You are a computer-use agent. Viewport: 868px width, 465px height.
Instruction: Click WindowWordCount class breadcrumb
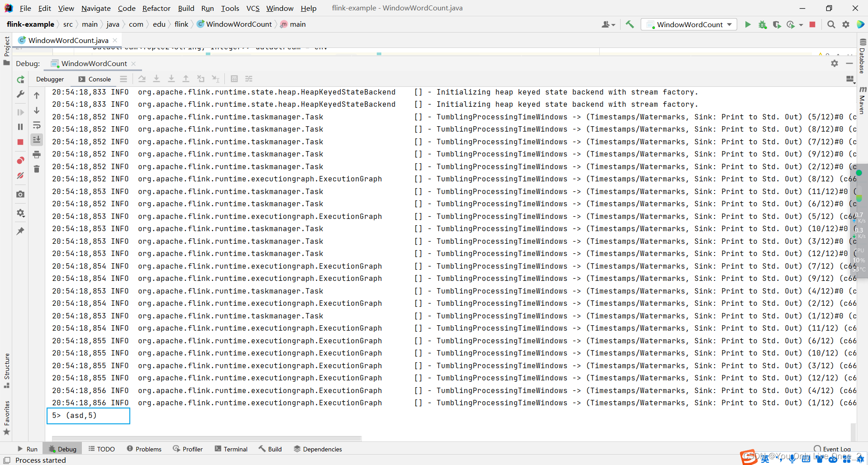pos(235,24)
